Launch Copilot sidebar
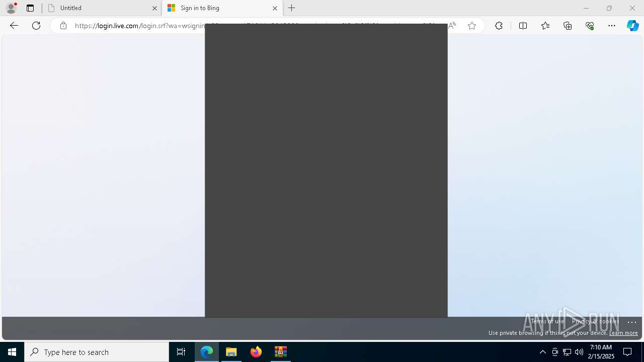 [632, 26]
